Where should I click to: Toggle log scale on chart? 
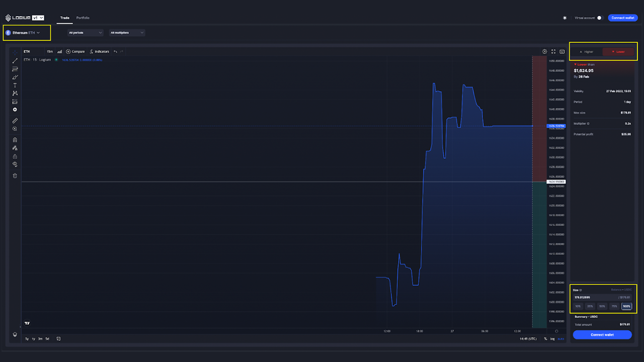[x=552, y=339]
